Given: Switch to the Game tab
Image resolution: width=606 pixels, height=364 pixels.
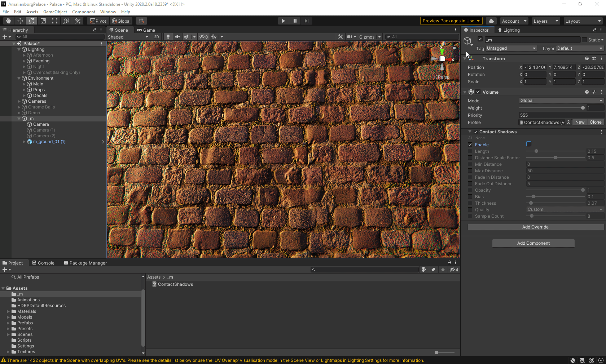Looking at the screenshot, I should [x=146, y=30].
